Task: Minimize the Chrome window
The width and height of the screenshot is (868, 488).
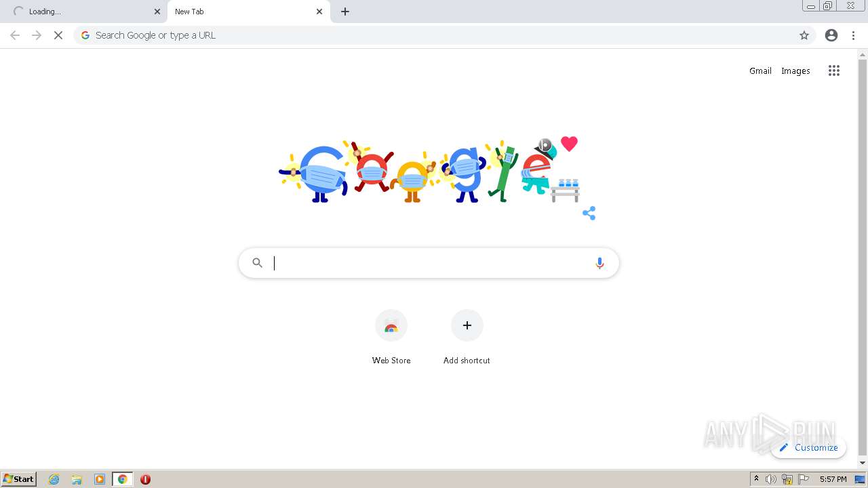Action: click(x=811, y=6)
